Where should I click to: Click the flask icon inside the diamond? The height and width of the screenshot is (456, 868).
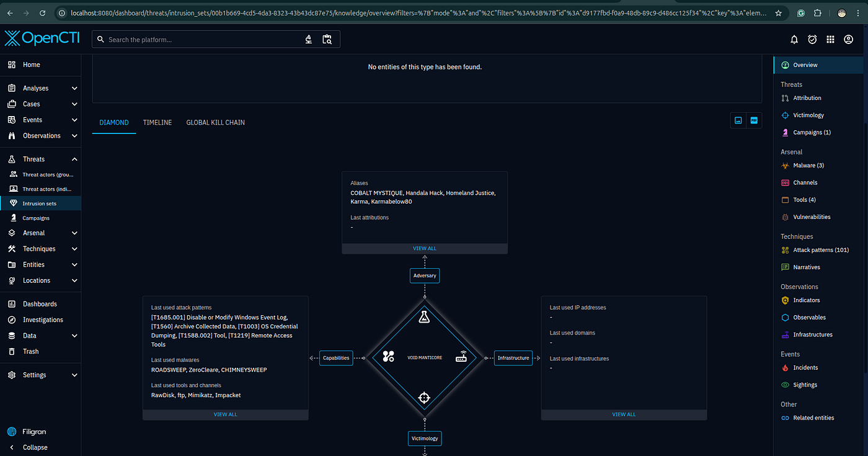coord(424,316)
